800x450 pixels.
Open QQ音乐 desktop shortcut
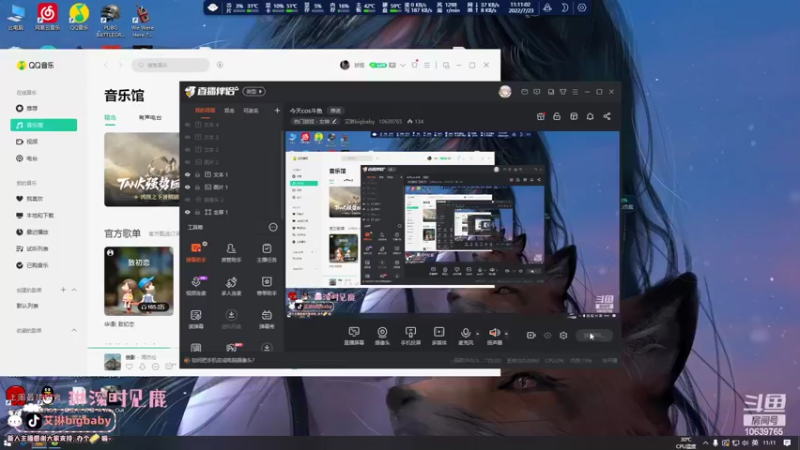(x=79, y=16)
